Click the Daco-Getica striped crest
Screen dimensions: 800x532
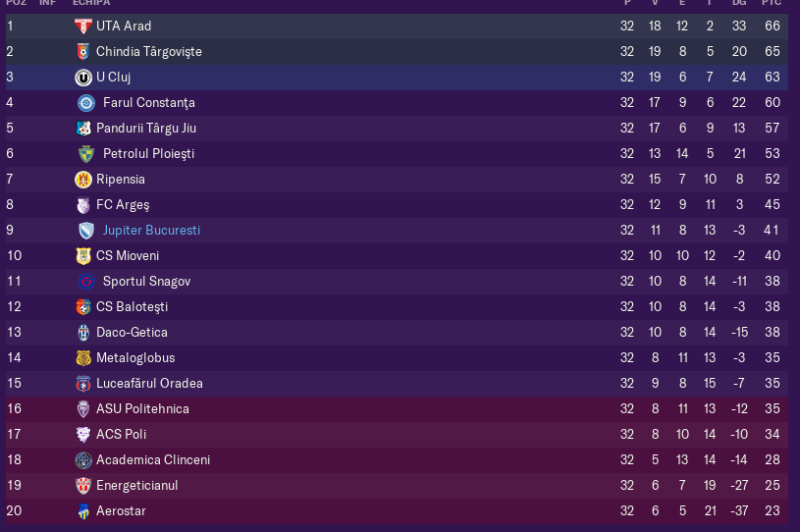(x=83, y=333)
